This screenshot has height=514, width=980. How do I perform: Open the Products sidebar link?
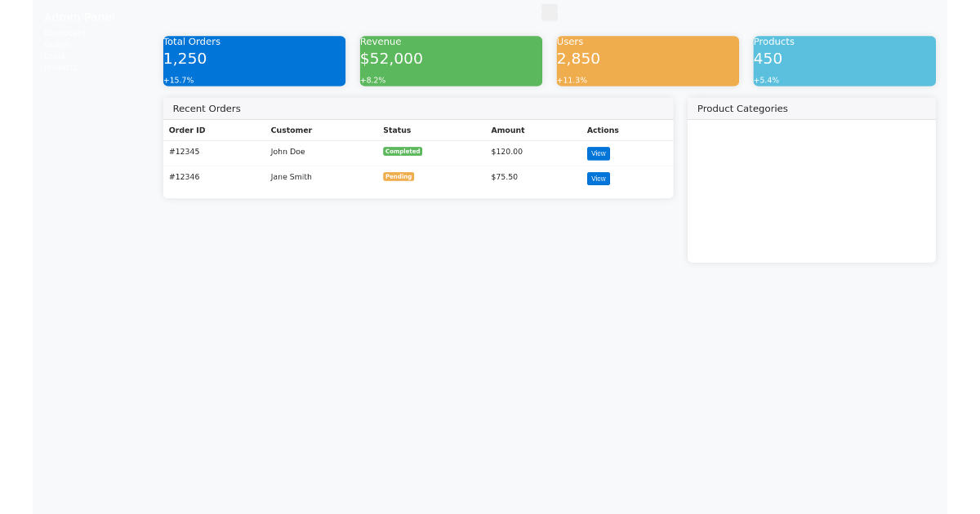pyautogui.click(x=60, y=67)
